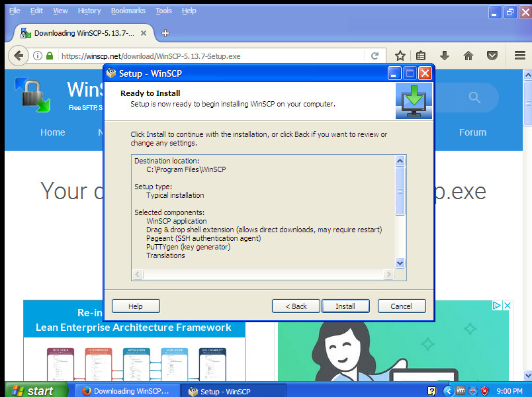This screenshot has height=397, width=532.
Task: Click the Translations line in summary
Action: 165,255
